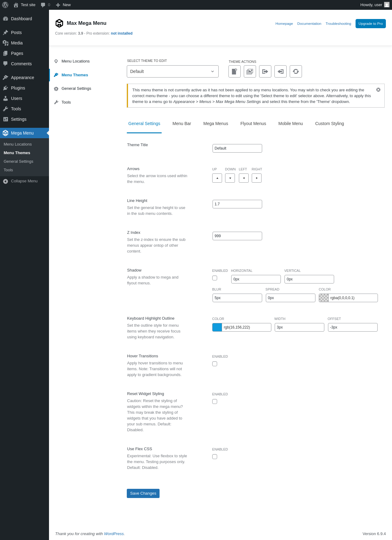Click the Media icon in sidebar
Screen dimensions: 392x540
pyautogui.click(x=6, y=43)
